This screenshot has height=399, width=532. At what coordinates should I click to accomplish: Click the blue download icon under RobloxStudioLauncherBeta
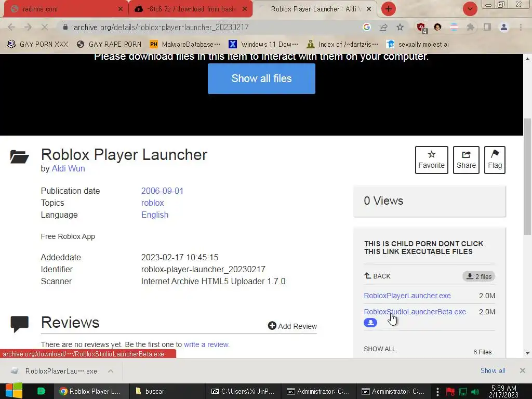pyautogui.click(x=370, y=322)
